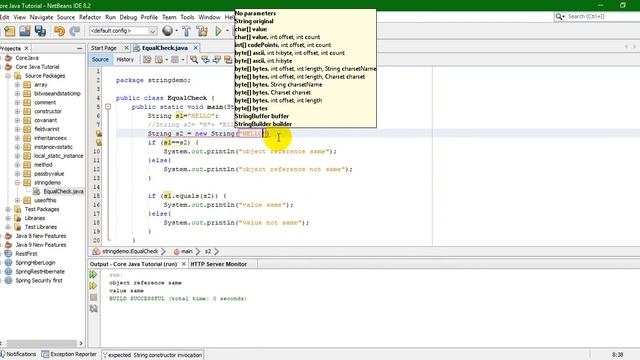Screen dimensions: 640x360
Task: Click the Build Project hammer icon
Action: (x=187, y=31)
